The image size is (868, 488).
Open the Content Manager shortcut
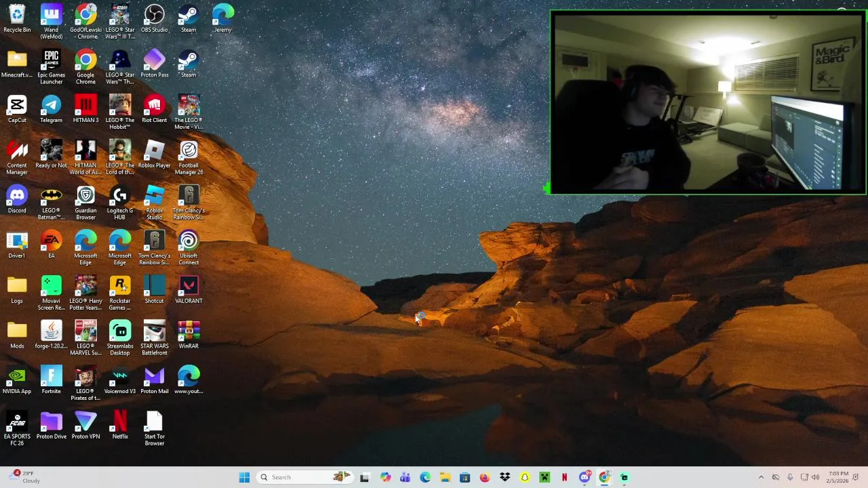click(17, 158)
